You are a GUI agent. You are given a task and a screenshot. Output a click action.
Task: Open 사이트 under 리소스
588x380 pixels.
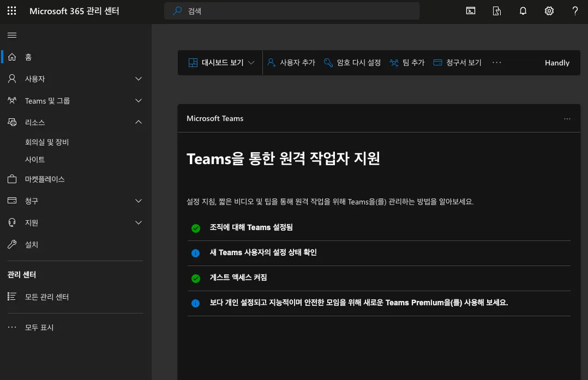[35, 159]
